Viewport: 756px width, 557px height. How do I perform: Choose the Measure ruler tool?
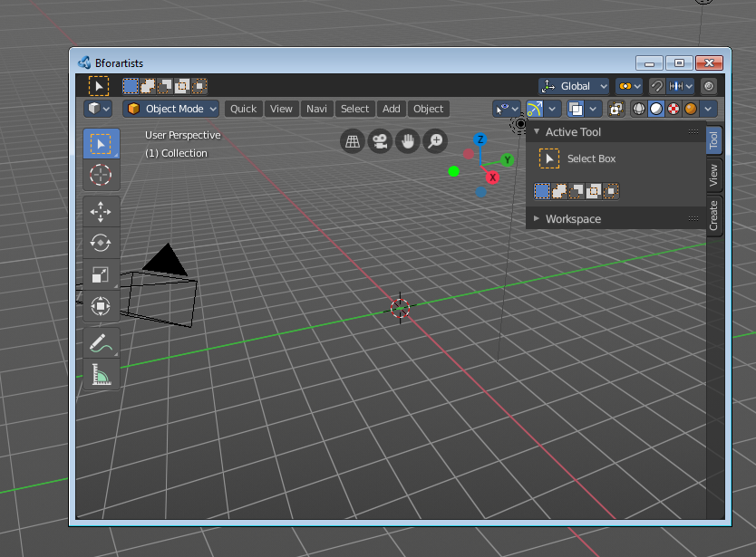point(101,374)
